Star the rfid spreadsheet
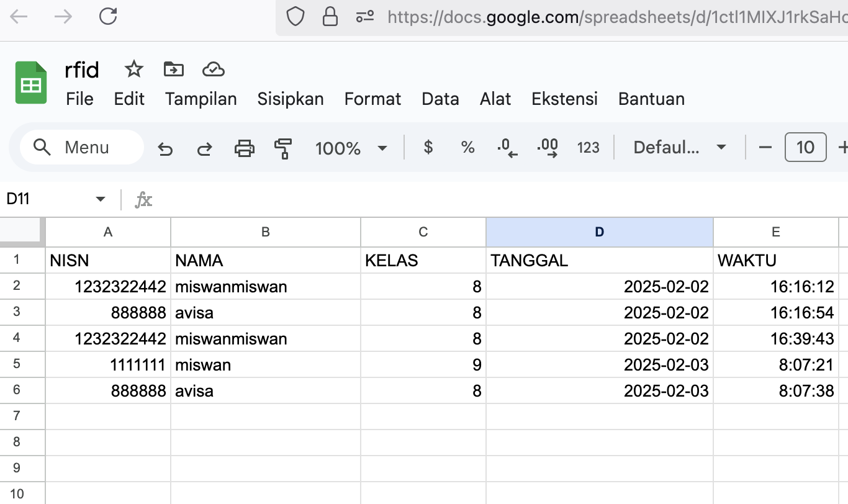 click(x=133, y=70)
